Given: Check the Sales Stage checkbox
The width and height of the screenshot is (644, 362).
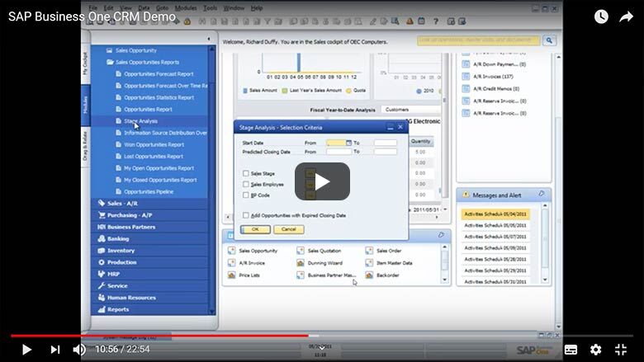Looking at the screenshot, I should click(245, 173).
